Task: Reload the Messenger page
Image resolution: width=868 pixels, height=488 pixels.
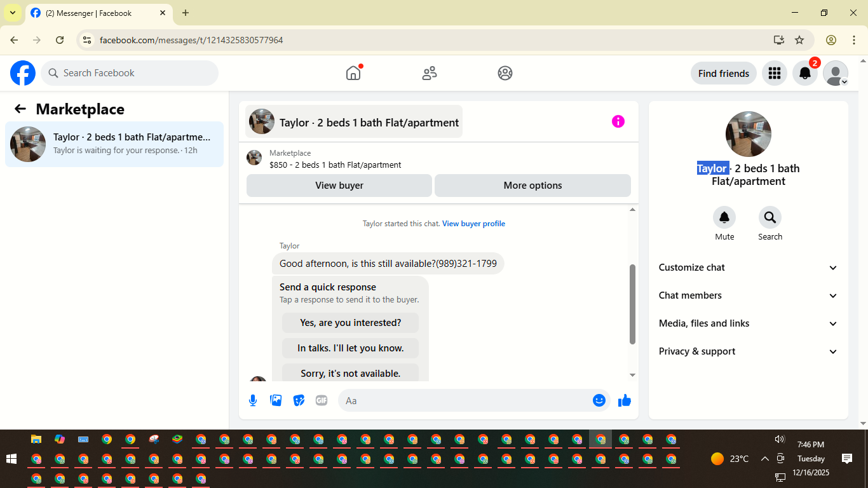Action: (x=60, y=40)
